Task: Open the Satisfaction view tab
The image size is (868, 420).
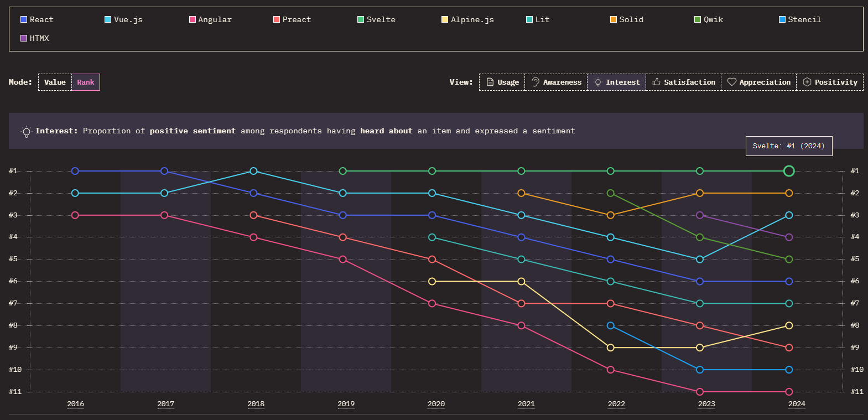Action: [x=684, y=82]
